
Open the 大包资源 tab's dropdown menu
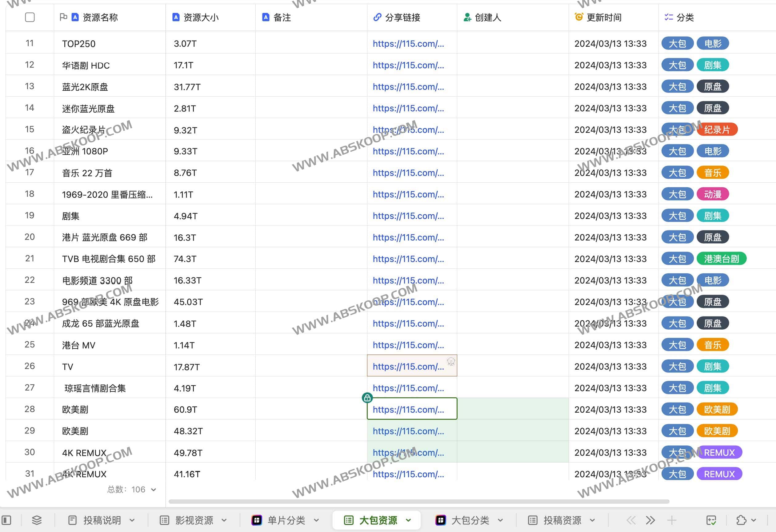[x=408, y=520]
